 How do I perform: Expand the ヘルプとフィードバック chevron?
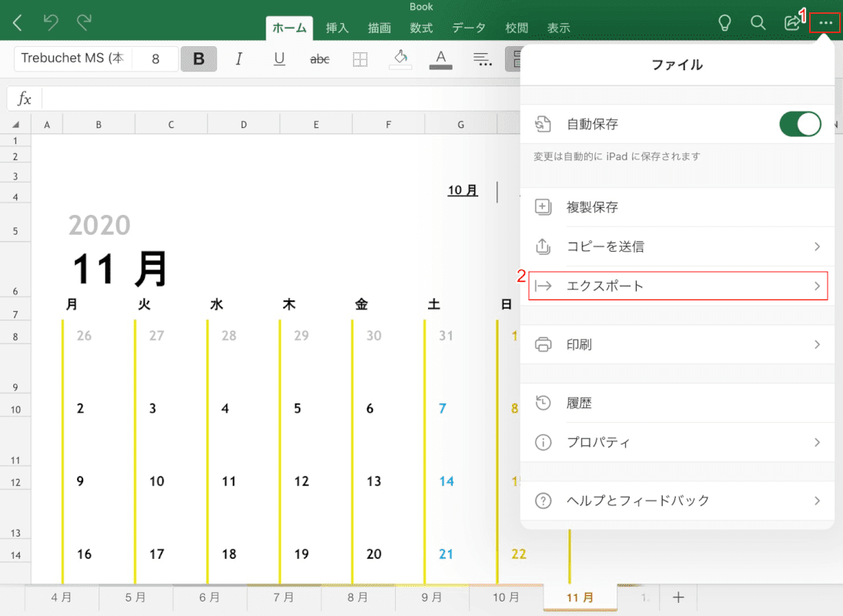(817, 500)
